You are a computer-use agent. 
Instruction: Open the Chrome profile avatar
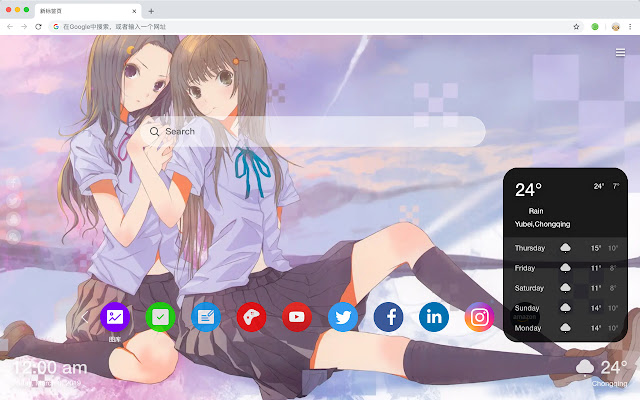coord(616,27)
